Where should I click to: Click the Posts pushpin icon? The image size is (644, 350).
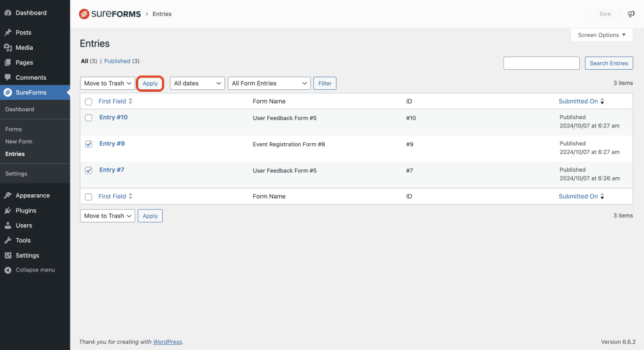pyautogui.click(x=8, y=33)
